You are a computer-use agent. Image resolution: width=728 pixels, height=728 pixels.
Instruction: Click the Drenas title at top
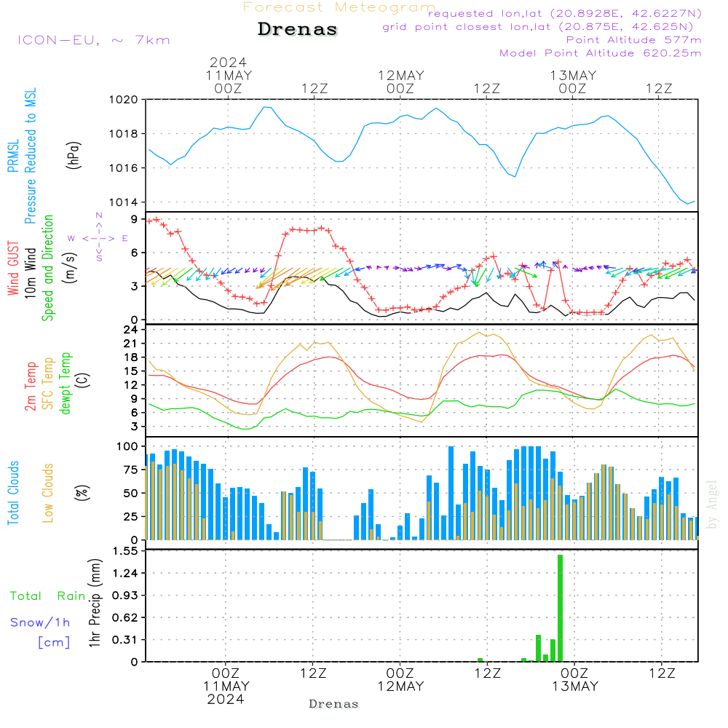pyautogui.click(x=298, y=30)
